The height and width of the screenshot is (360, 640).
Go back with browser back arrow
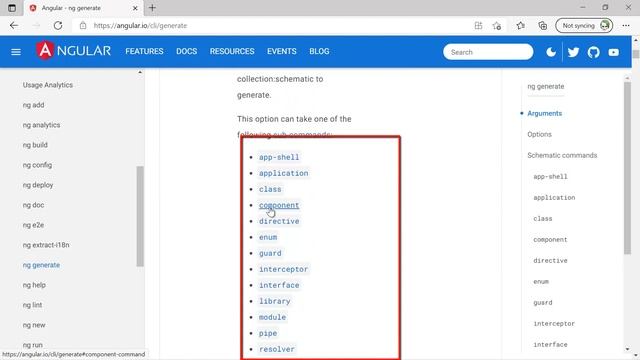pos(14,25)
